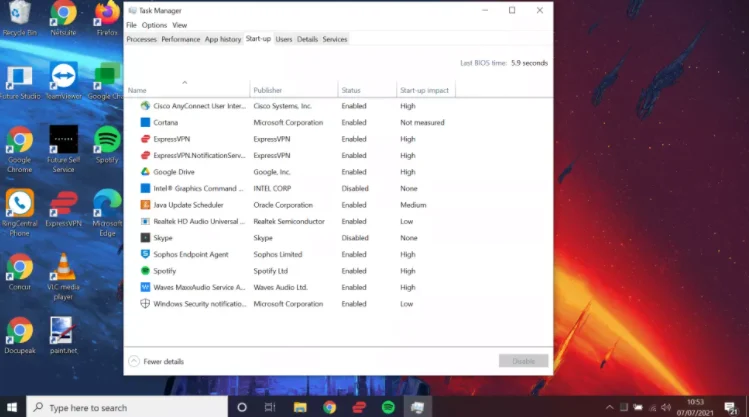Open the File menu
Image resolution: width=749 pixels, height=417 pixels.
pos(131,25)
